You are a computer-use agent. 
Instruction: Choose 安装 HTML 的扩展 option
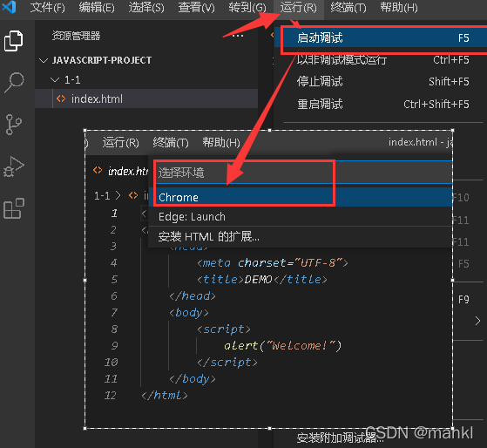(x=300, y=237)
